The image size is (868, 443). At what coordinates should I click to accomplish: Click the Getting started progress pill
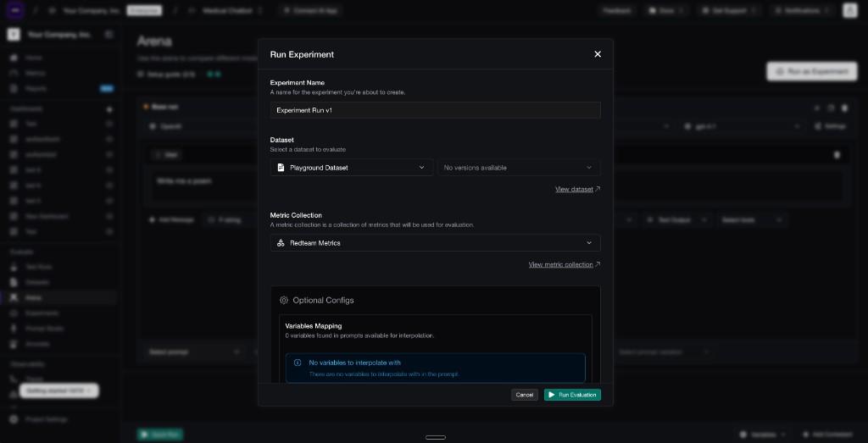point(58,390)
